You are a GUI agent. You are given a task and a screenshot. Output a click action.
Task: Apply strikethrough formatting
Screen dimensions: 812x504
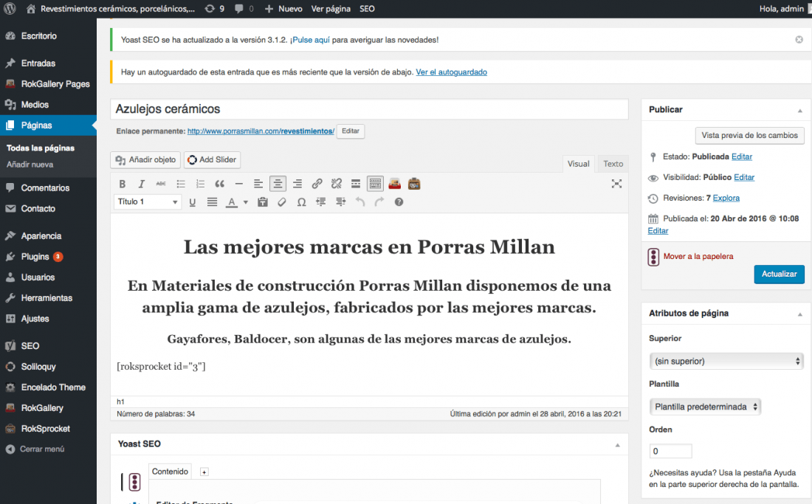coord(161,184)
